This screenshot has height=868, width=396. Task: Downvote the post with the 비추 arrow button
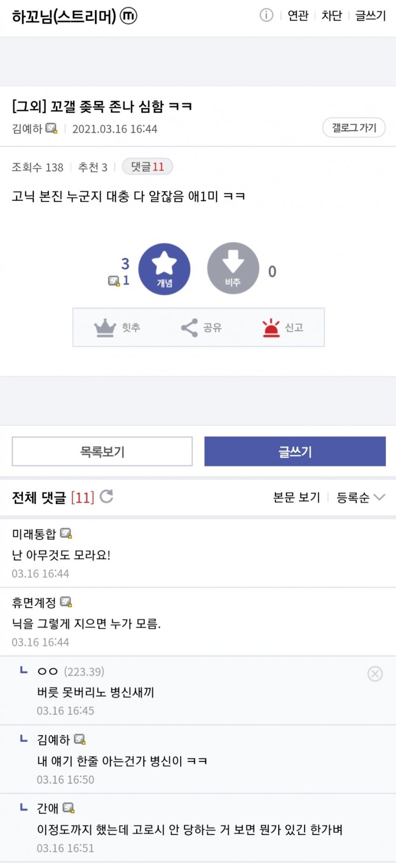point(233,268)
